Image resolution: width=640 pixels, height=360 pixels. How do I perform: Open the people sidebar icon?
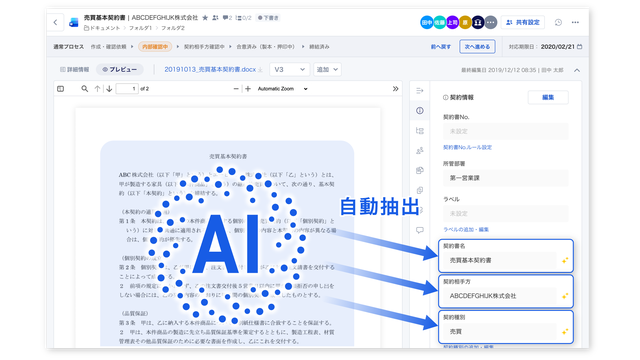[x=420, y=151]
